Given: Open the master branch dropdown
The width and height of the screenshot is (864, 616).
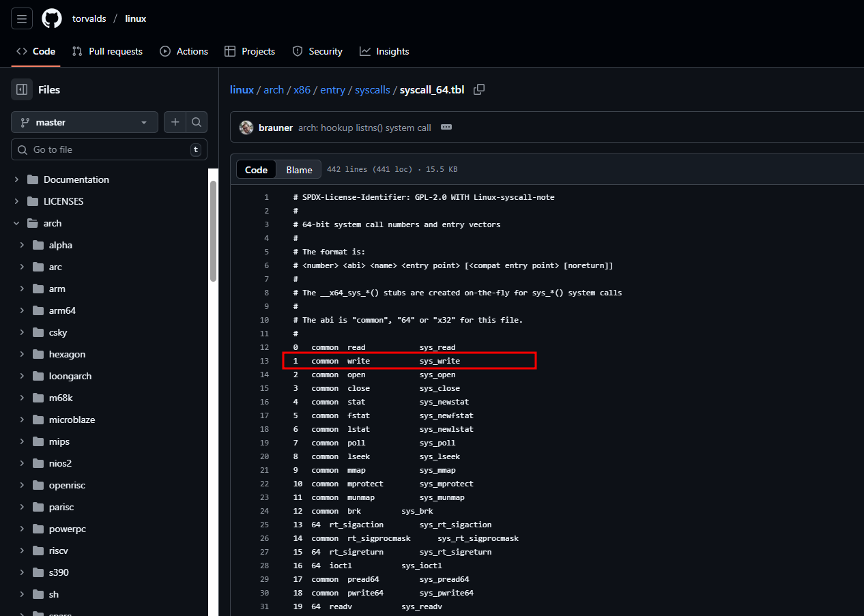Looking at the screenshot, I should [x=85, y=122].
